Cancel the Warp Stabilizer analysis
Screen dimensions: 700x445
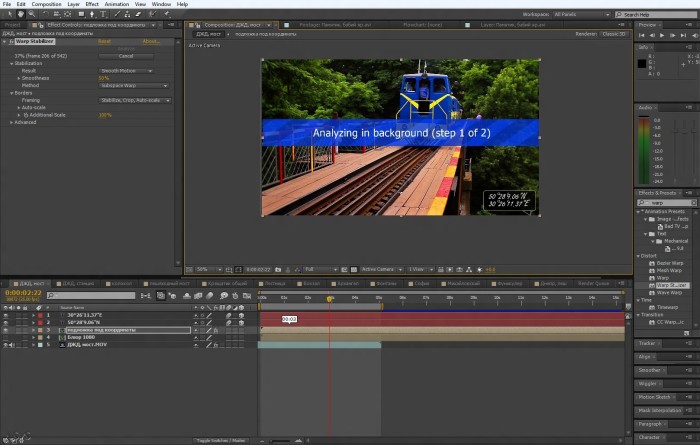(x=126, y=56)
